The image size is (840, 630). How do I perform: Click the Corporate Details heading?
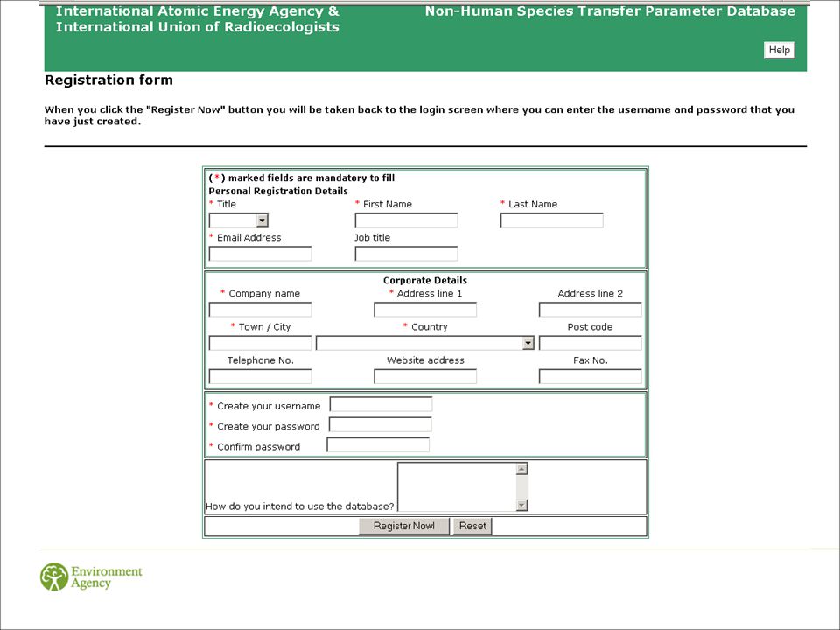coord(425,280)
